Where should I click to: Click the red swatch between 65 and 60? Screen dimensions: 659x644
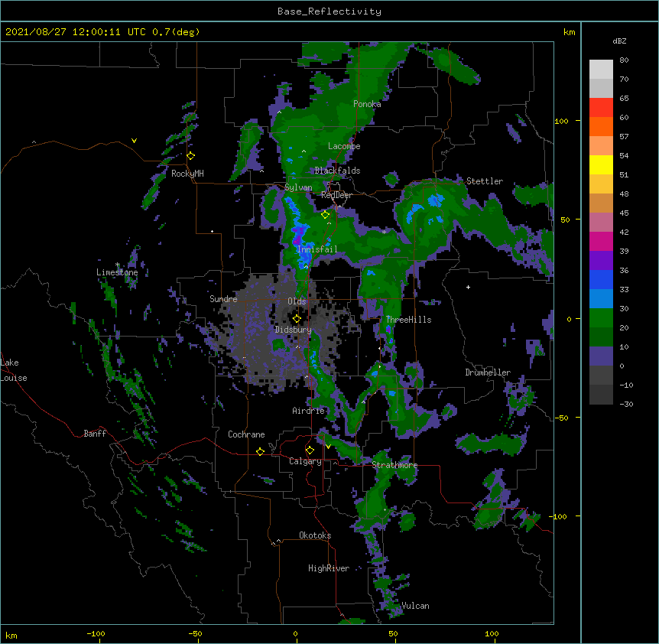(601, 108)
